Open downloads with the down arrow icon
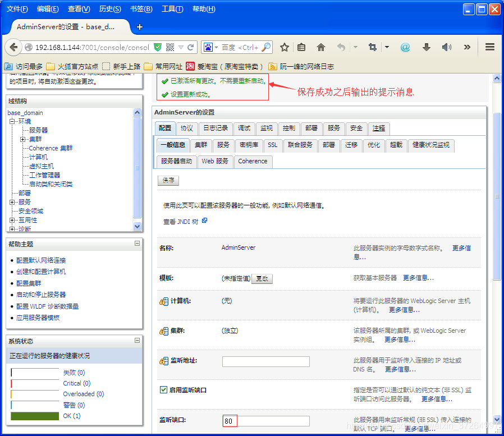This screenshot has width=504, height=436. click(426, 47)
